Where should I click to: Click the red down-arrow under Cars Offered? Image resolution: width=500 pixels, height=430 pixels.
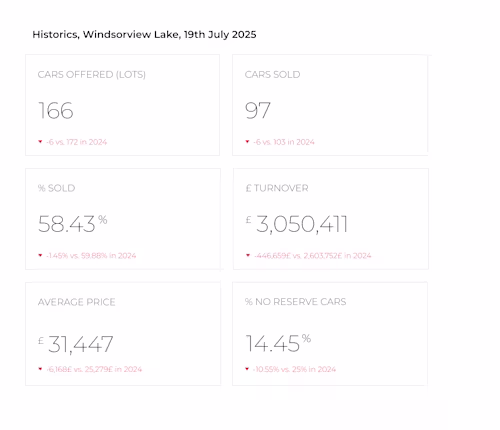[x=40, y=142]
